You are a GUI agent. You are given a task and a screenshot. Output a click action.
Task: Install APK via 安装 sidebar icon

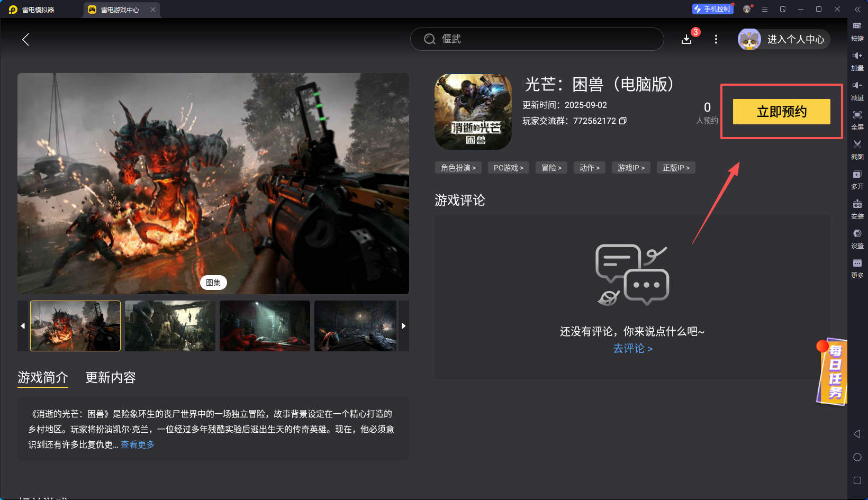857,209
